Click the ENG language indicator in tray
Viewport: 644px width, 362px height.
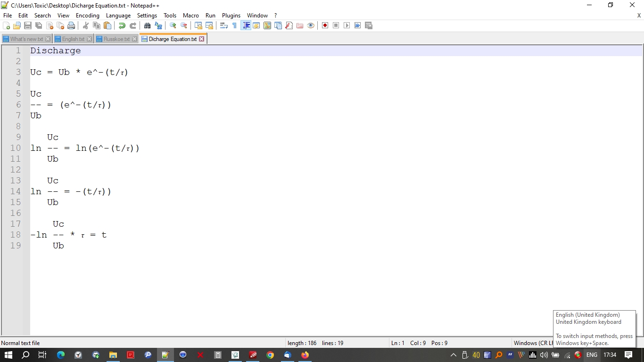pyautogui.click(x=592, y=355)
